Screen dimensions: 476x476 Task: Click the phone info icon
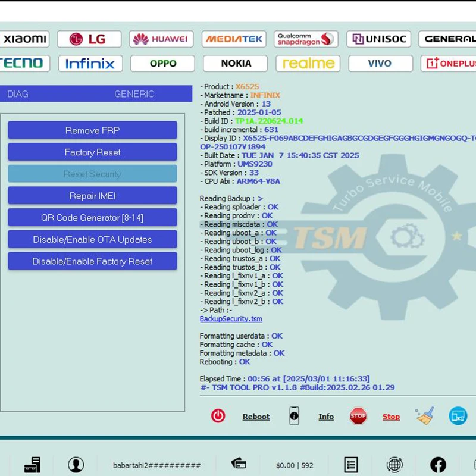click(x=294, y=416)
